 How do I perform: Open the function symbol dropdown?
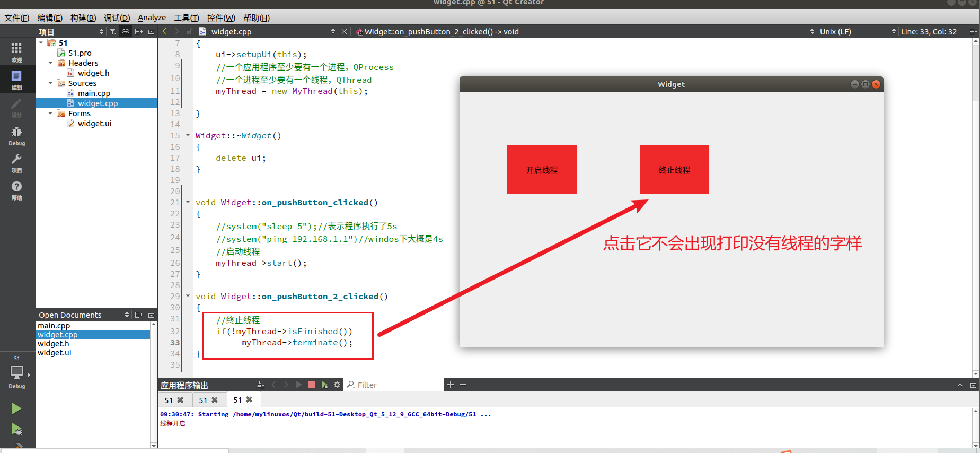coord(585,32)
